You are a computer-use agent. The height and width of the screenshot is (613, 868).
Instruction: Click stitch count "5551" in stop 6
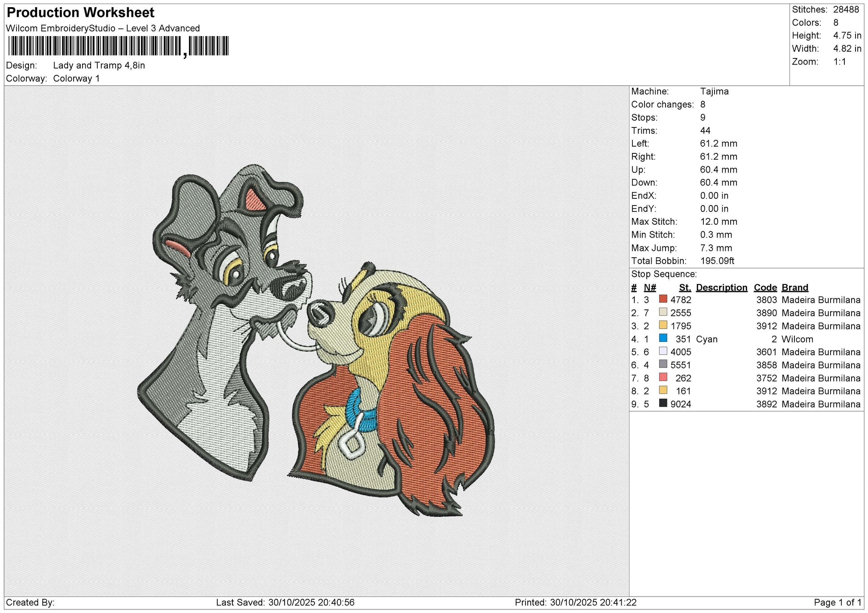[681, 365]
